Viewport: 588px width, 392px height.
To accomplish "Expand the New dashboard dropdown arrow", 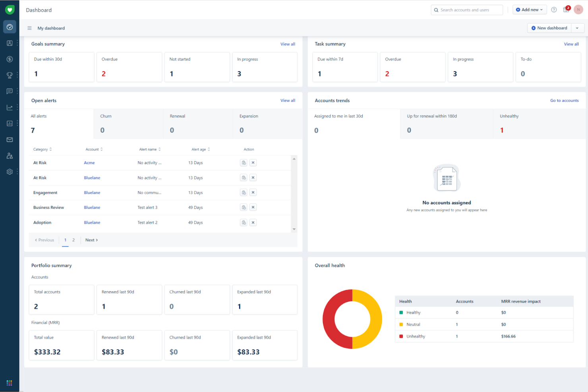I will (x=577, y=28).
